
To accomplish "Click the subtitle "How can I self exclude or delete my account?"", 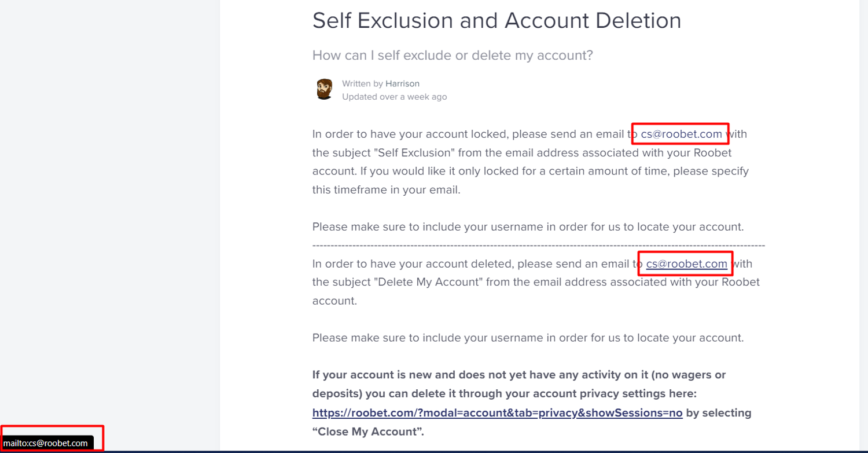I will click(453, 56).
